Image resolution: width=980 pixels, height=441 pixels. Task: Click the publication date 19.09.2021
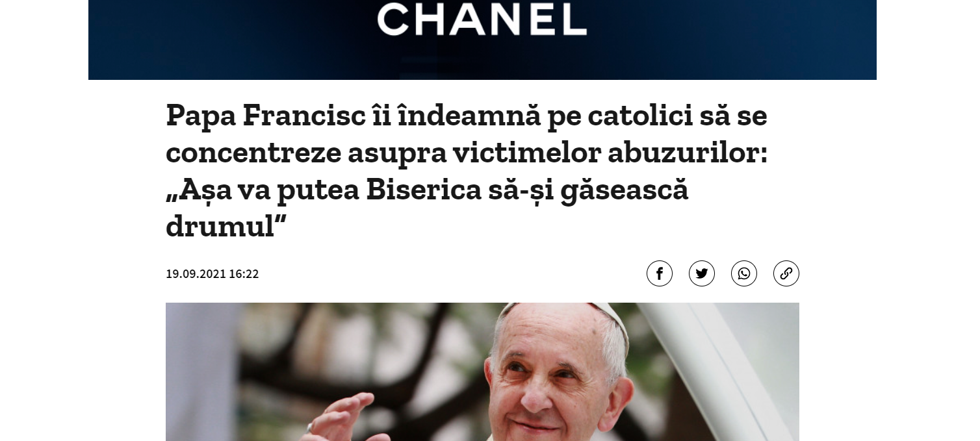click(196, 274)
